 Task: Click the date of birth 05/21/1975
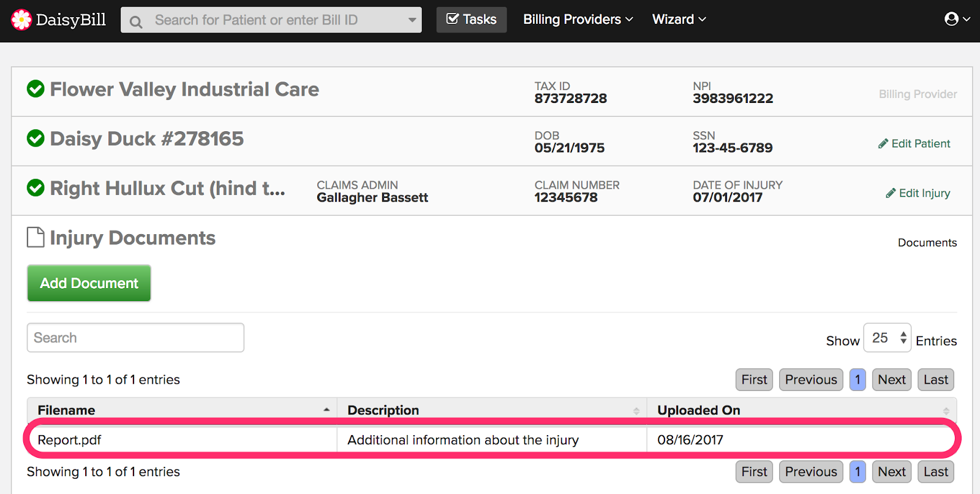(570, 148)
